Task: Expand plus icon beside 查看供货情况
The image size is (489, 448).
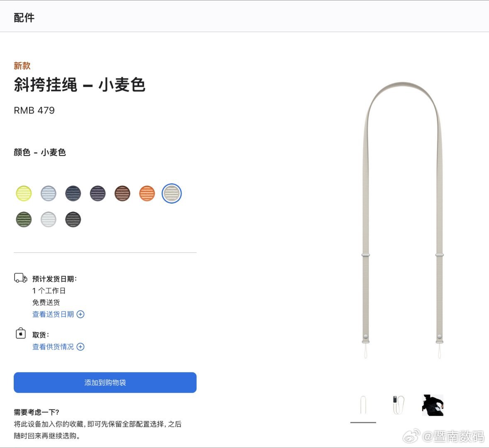Action: [x=80, y=347]
